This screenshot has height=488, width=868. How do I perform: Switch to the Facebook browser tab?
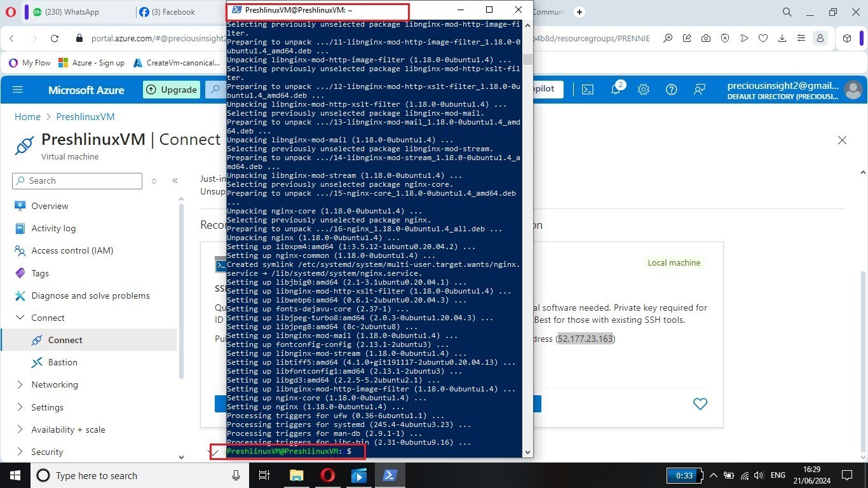(173, 12)
